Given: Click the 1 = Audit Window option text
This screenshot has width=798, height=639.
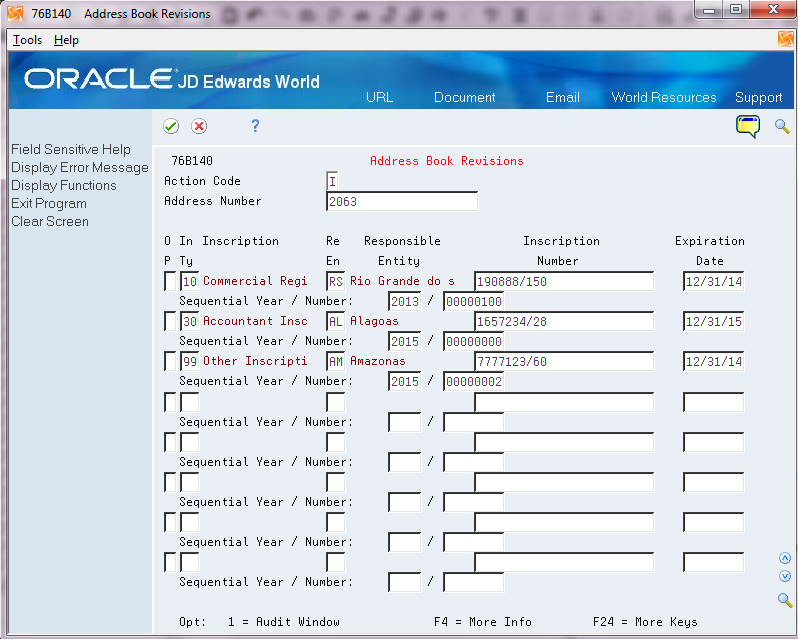Looking at the screenshot, I should pyautogui.click(x=284, y=622).
